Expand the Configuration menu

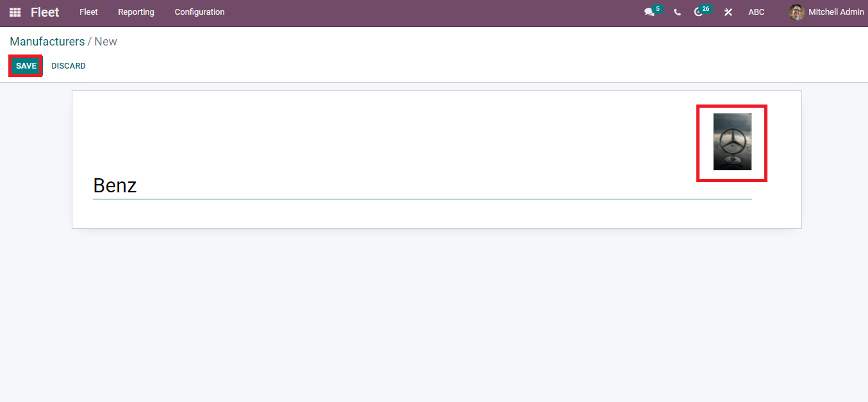click(x=200, y=12)
